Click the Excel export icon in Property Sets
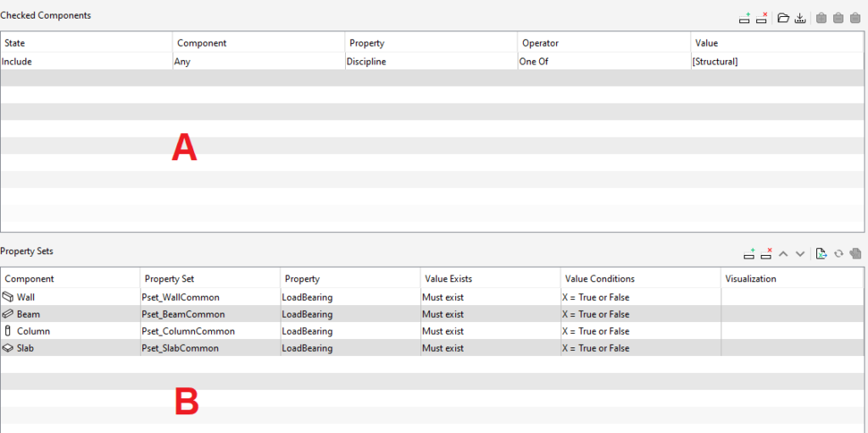The height and width of the screenshot is (433, 868). [821, 253]
